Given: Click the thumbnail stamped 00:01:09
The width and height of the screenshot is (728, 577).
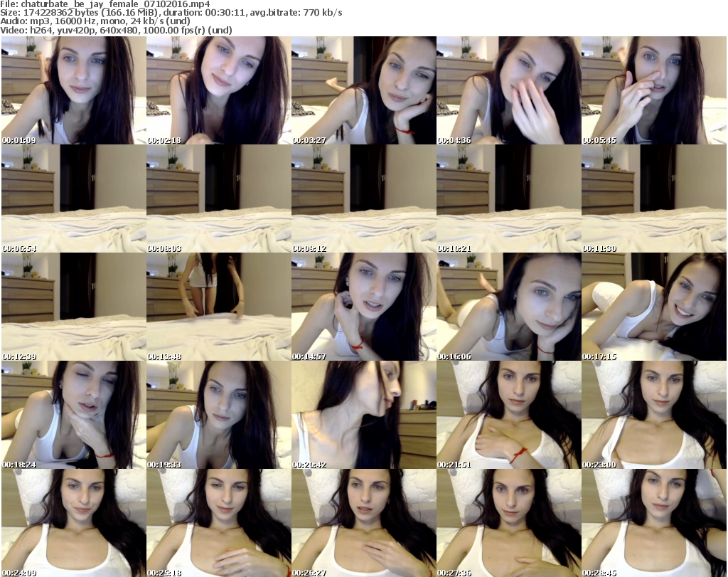Looking at the screenshot, I should point(74,90).
